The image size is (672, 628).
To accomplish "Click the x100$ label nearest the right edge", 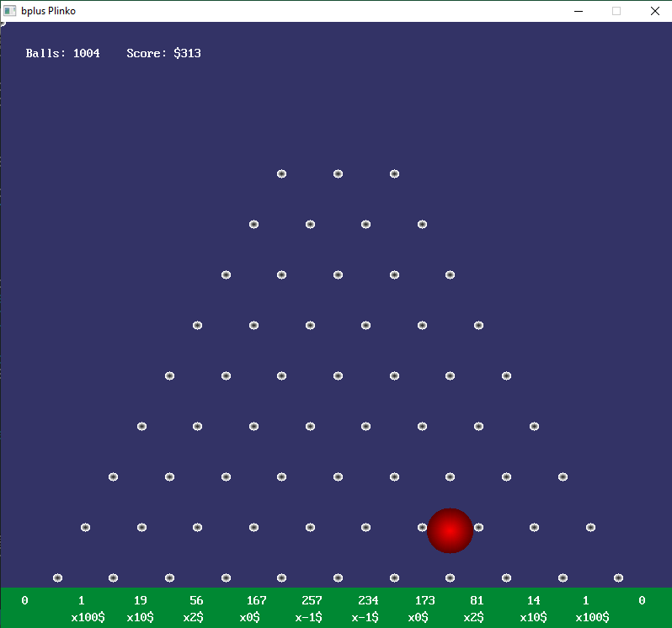I will click(x=592, y=617).
